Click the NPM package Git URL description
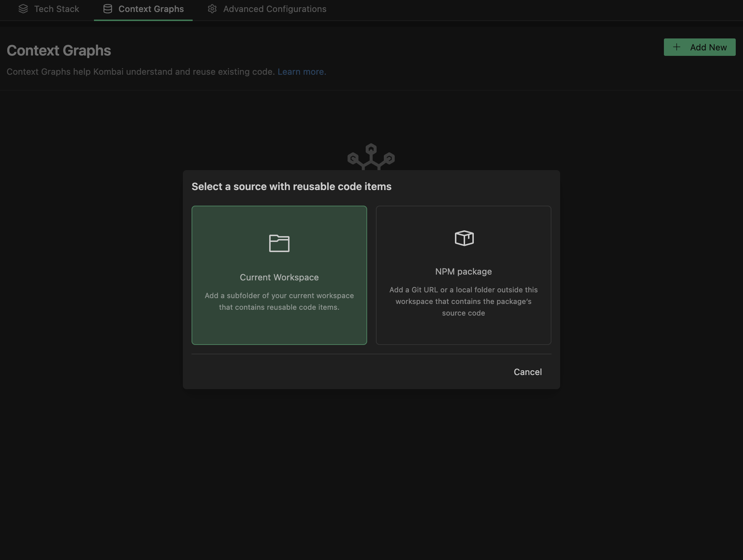The image size is (743, 560). (463, 301)
